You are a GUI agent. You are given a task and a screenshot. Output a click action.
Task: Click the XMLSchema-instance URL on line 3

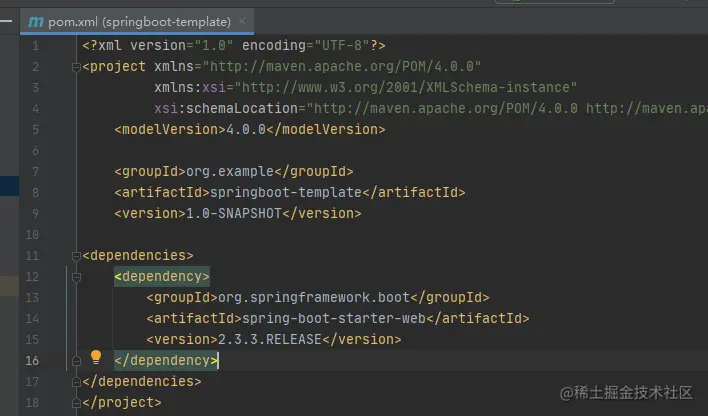(405, 87)
